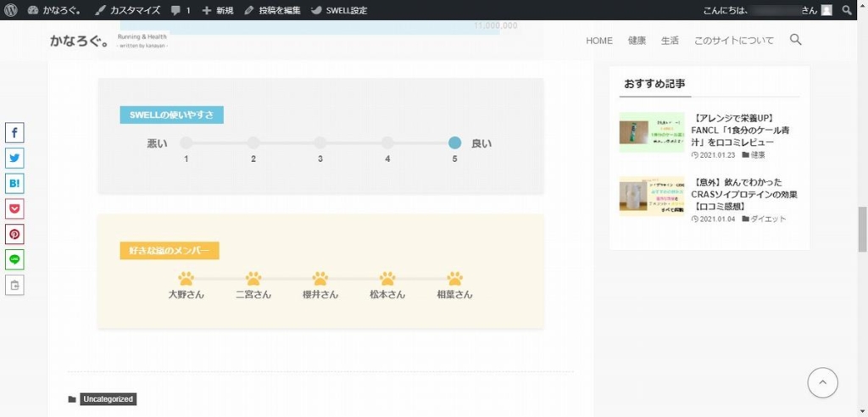Select rating point 5 on SWELL slider
The image size is (868, 417).
tap(454, 143)
